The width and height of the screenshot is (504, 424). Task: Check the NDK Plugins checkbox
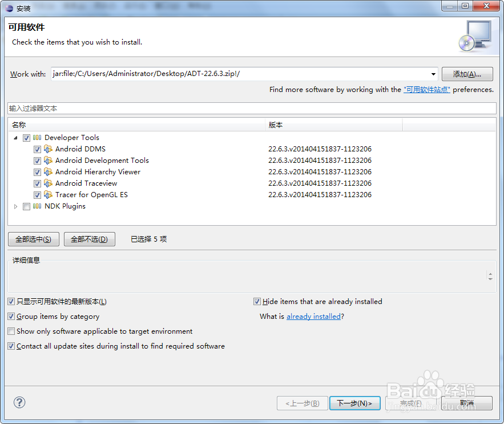(x=26, y=206)
